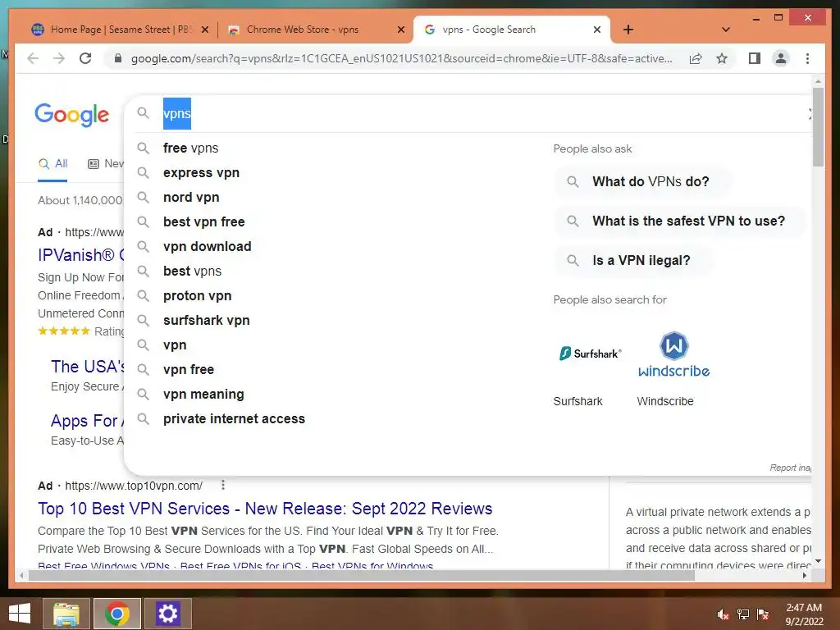This screenshot has width=840, height=630.
Task: Open 'Is a VPN ilegal?' question
Action: click(x=633, y=260)
